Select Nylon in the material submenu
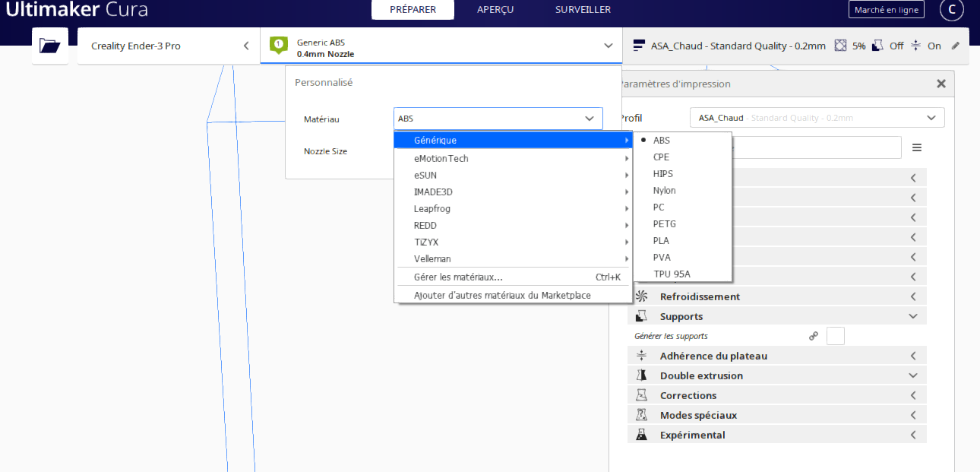Screen dimensions: 980x472 click(x=682, y=190)
